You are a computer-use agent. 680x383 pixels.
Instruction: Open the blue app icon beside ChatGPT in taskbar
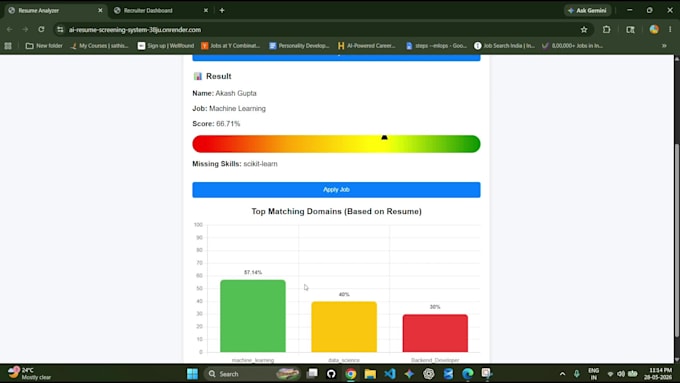(448, 373)
